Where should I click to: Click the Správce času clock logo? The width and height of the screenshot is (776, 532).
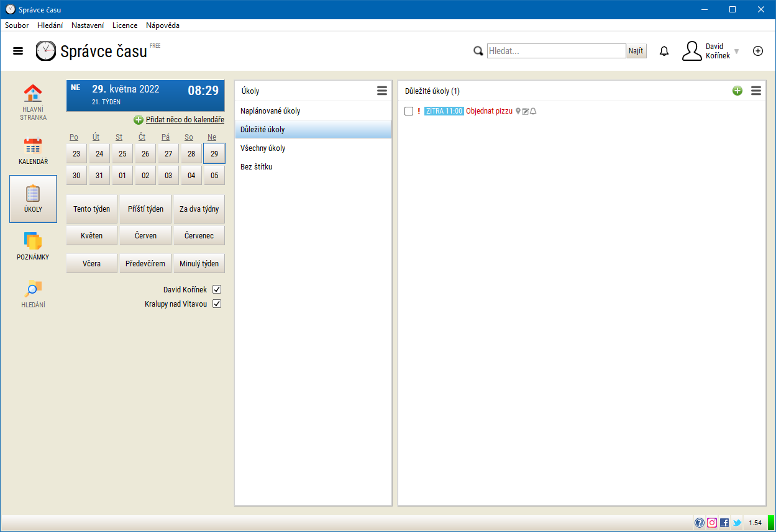[x=45, y=51]
